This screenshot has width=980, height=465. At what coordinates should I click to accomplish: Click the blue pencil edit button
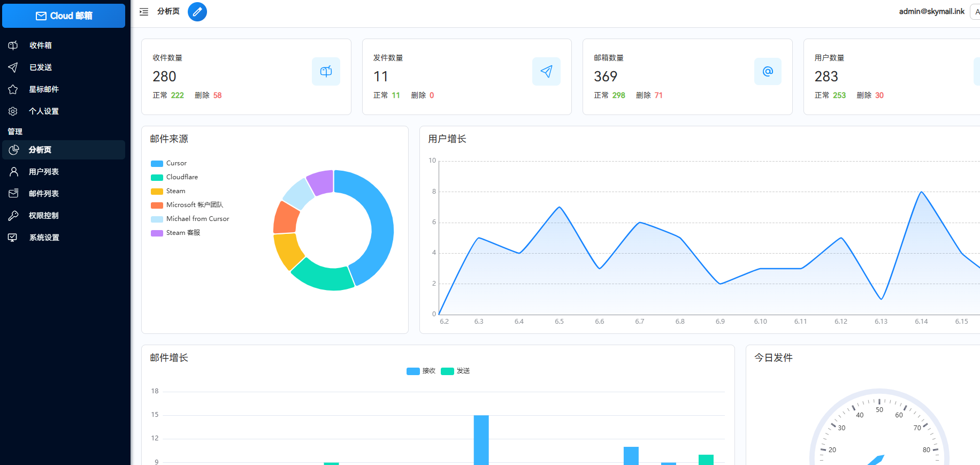(x=197, y=12)
